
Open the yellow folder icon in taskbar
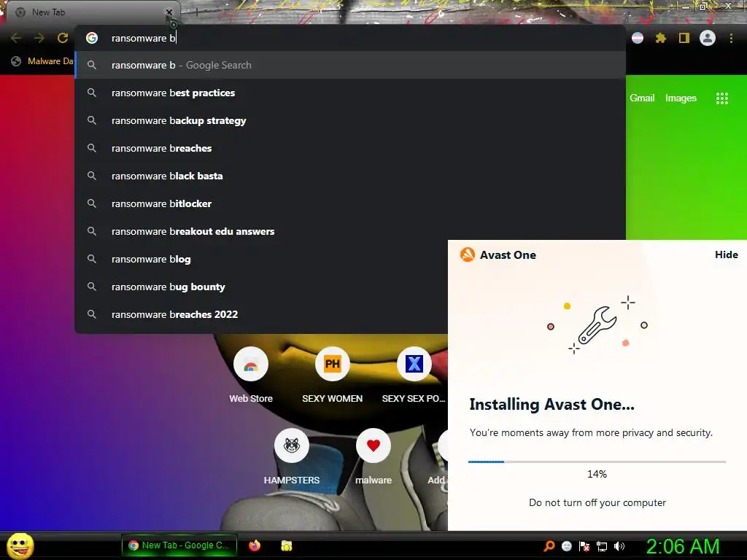click(286, 545)
